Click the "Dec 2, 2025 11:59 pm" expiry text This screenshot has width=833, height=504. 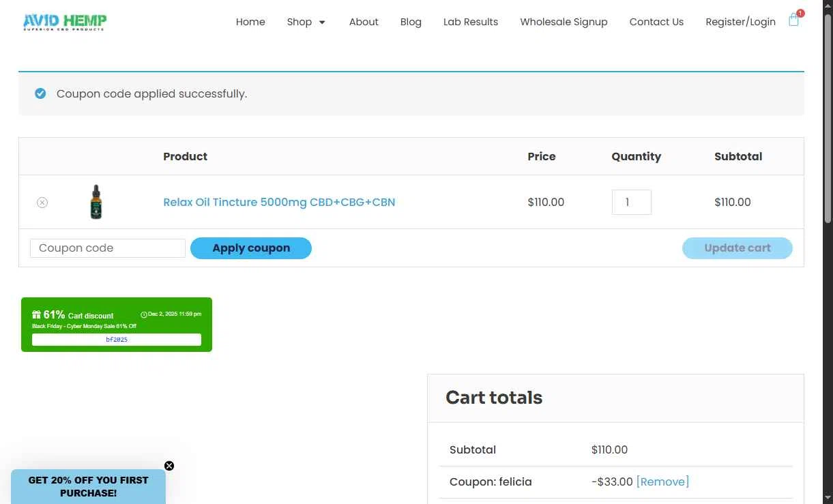[x=175, y=314]
